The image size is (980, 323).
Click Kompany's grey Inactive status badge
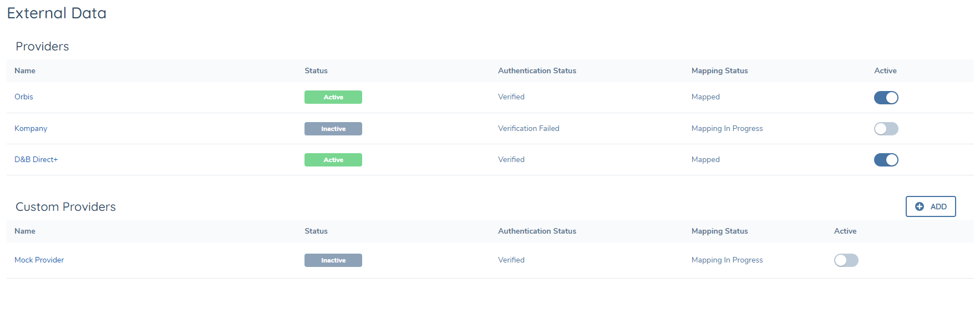tap(333, 129)
